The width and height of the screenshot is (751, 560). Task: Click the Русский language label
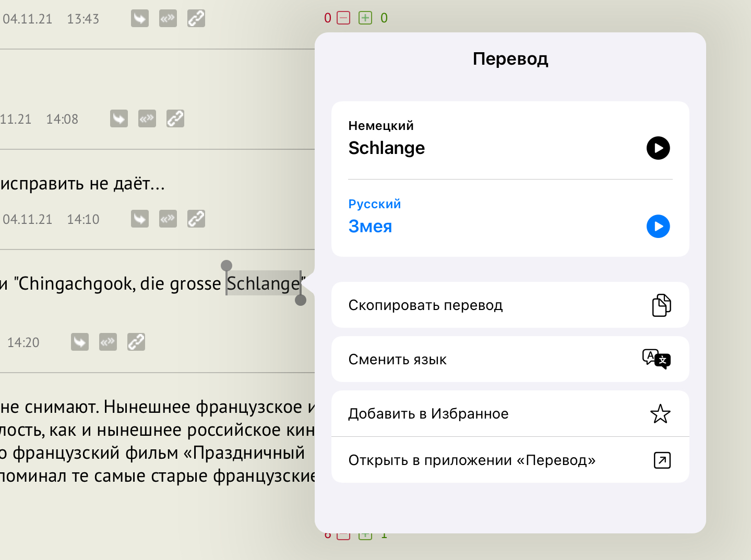tap(375, 204)
